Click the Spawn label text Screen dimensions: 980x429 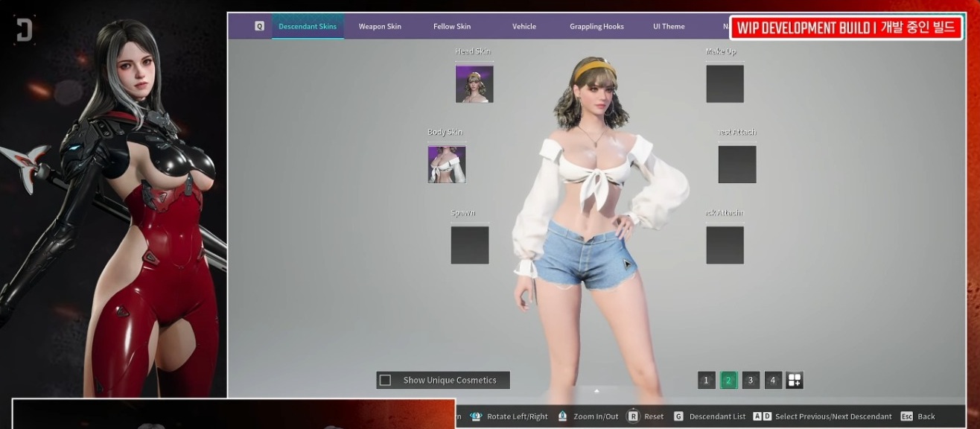463,213
